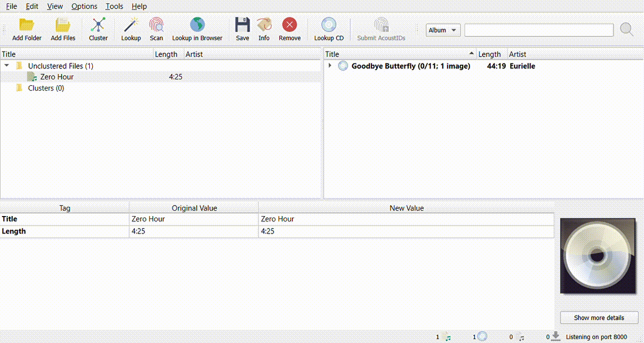Open Lookup in Browser
The image size is (644, 343).
(x=197, y=29)
